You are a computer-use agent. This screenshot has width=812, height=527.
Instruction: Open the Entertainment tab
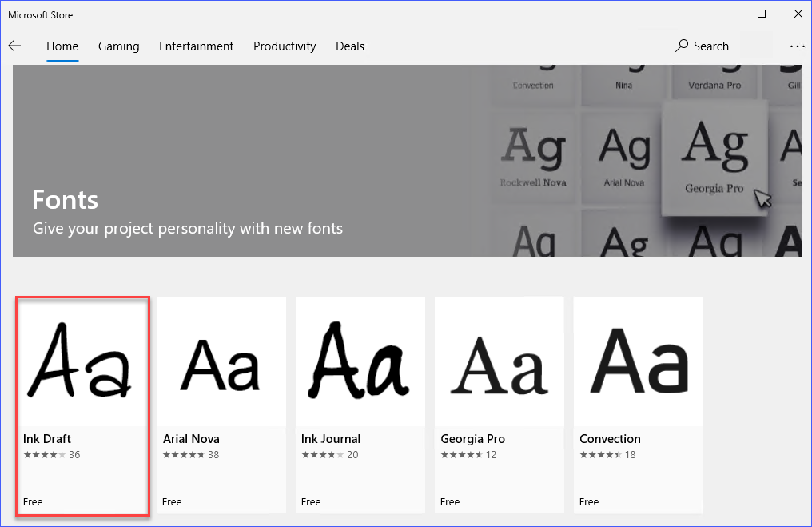pyautogui.click(x=197, y=46)
